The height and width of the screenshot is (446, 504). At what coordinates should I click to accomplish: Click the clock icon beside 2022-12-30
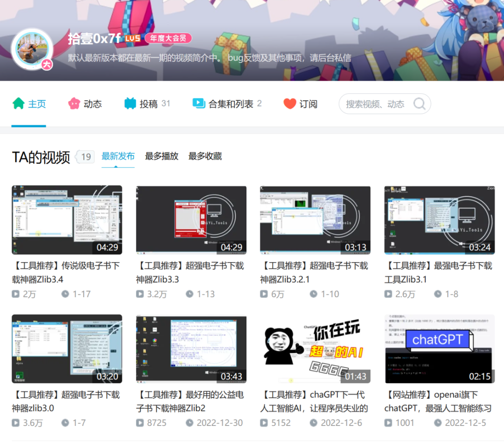(x=189, y=423)
